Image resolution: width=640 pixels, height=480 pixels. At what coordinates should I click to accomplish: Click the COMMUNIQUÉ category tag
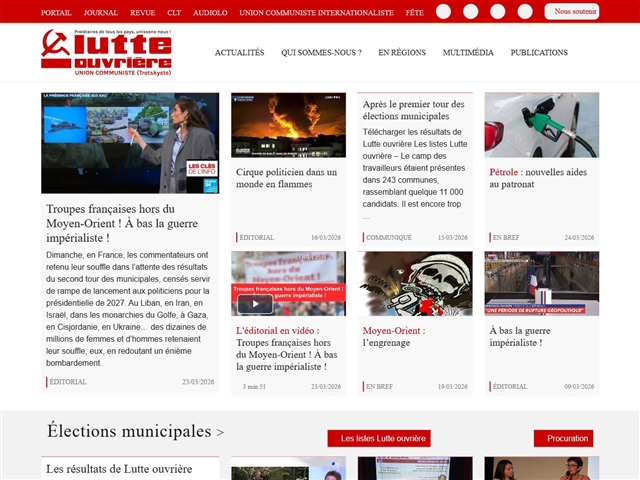pyautogui.click(x=389, y=237)
